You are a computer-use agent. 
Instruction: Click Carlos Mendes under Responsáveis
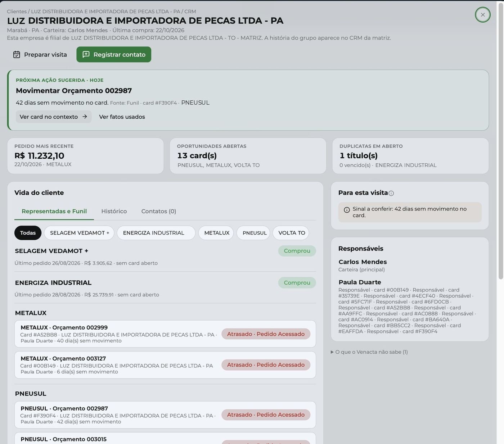[363, 262]
